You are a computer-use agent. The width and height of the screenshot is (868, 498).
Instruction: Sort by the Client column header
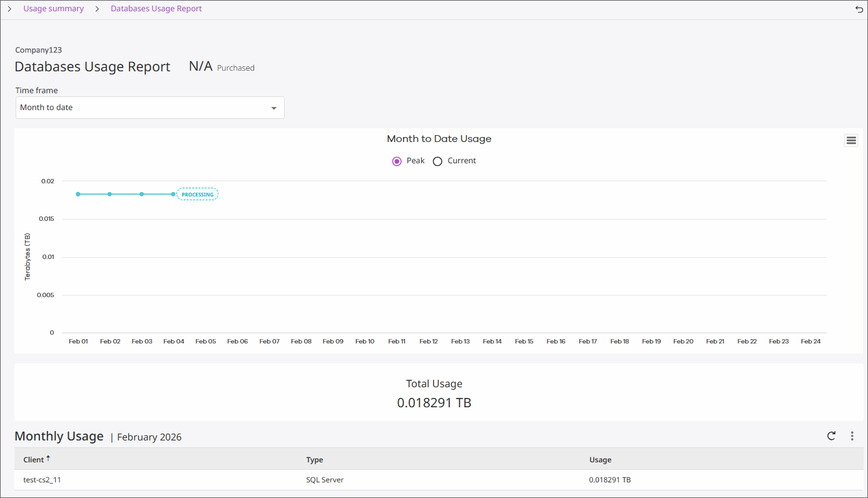(33, 460)
